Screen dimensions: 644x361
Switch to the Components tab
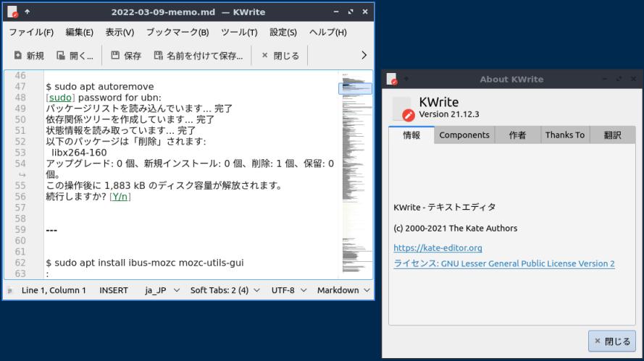tap(464, 135)
